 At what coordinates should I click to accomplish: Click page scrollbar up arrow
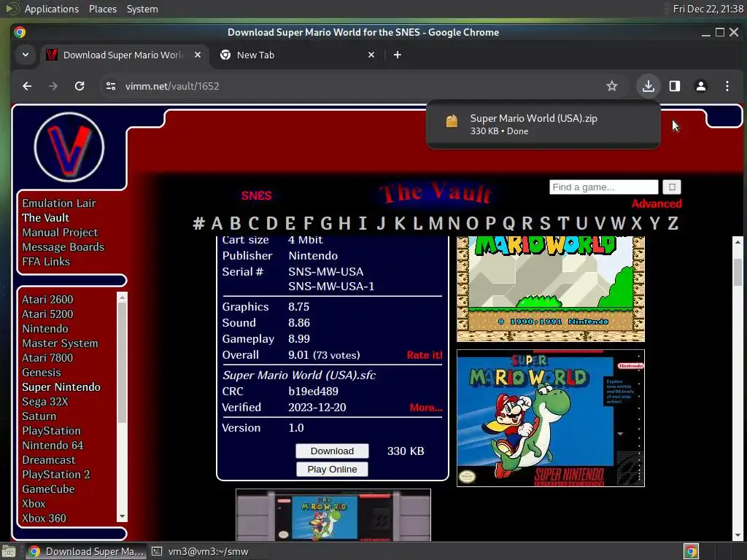738,242
